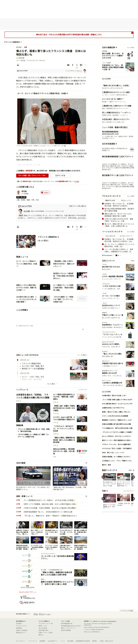Image resolution: width=138 pixels, height=644 pixels.
Task: Click 一覧 next to 速報・新着ニュース
Action: point(86,496)
